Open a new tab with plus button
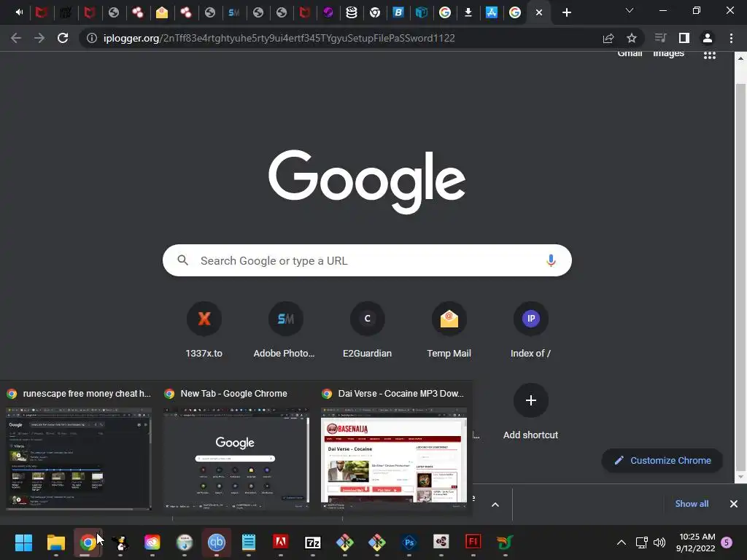The width and height of the screenshot is (747, 560). pyautogui.click(x=566, y=12)
